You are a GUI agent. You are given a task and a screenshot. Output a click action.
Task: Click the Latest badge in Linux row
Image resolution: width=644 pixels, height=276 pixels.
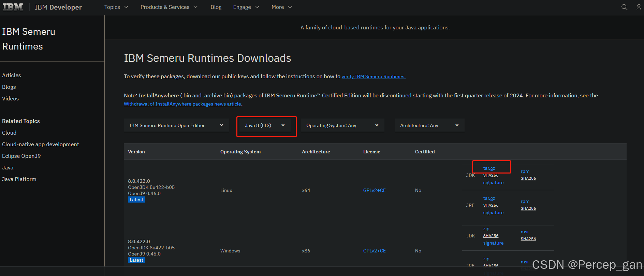pyautogui.click(x=136, y=199)
